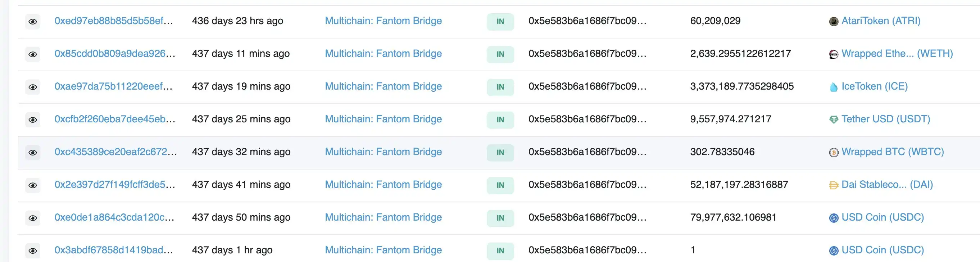Click the Wrapped Ether WETH token icon
The image size is (980, 262).
click(833, 54)
